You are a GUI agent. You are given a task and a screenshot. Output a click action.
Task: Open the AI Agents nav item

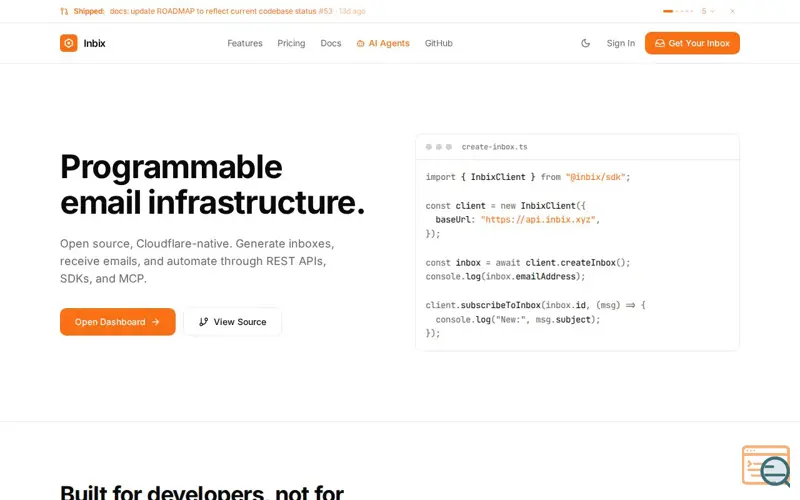point(383,43)
